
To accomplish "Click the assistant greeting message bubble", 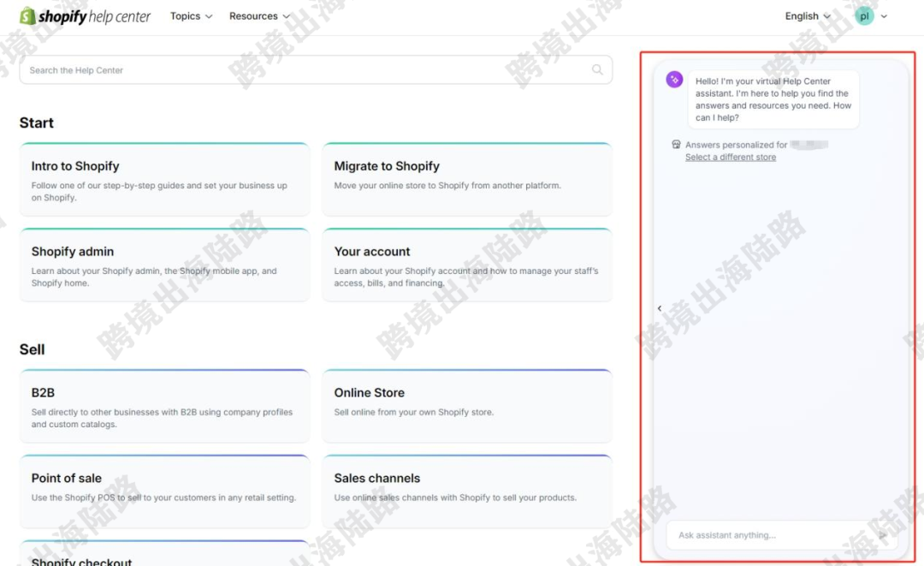I will [773, 99].
